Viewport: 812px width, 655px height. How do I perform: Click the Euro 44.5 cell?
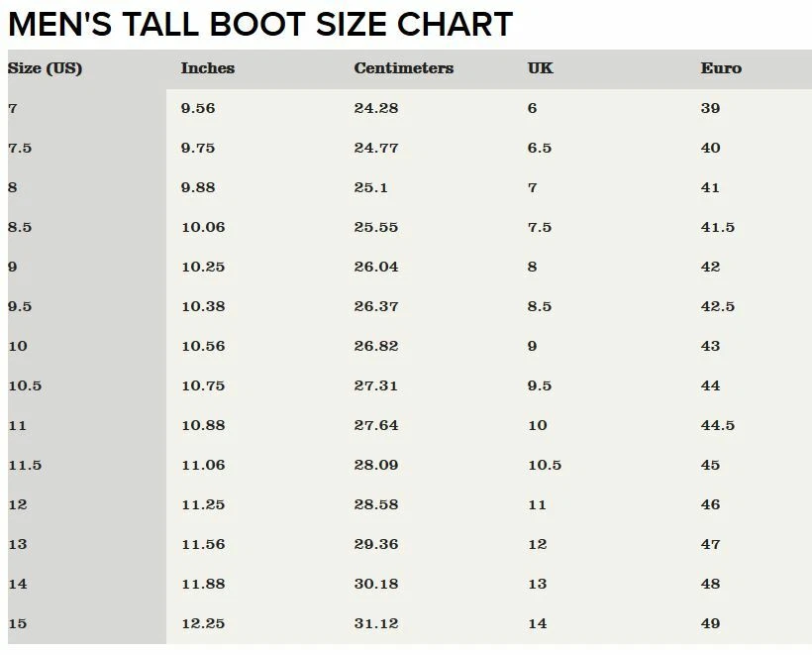tap(718, 425)
